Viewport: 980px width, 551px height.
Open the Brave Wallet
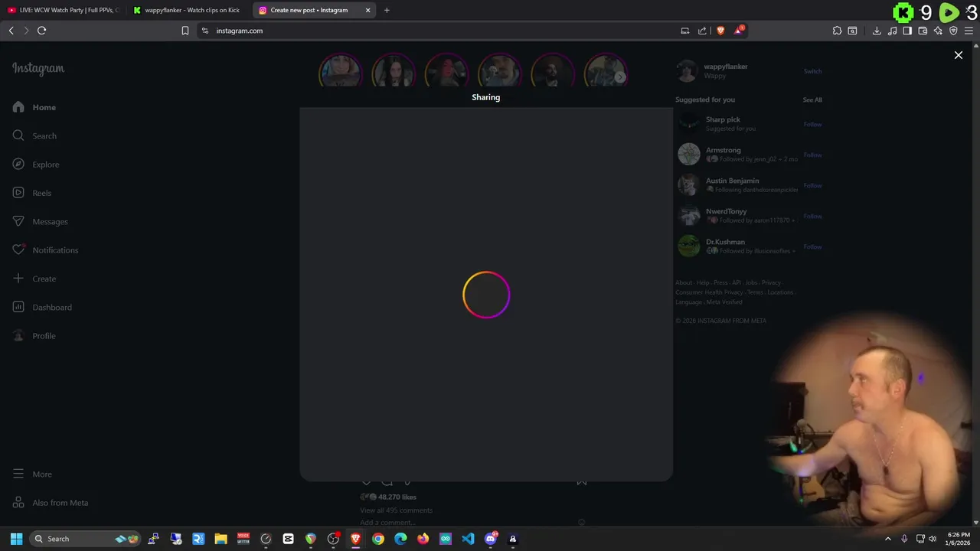pos(923,31)
